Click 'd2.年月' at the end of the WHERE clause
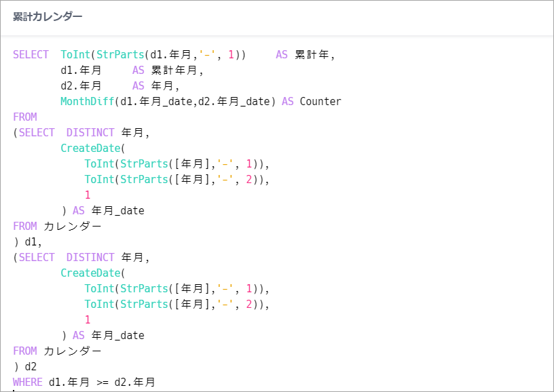554x392 pixels. 135,382
